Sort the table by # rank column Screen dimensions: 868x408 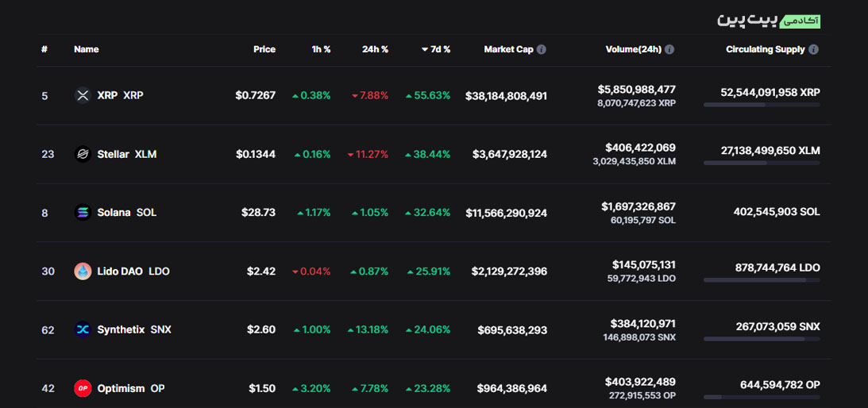coord(44,49)
